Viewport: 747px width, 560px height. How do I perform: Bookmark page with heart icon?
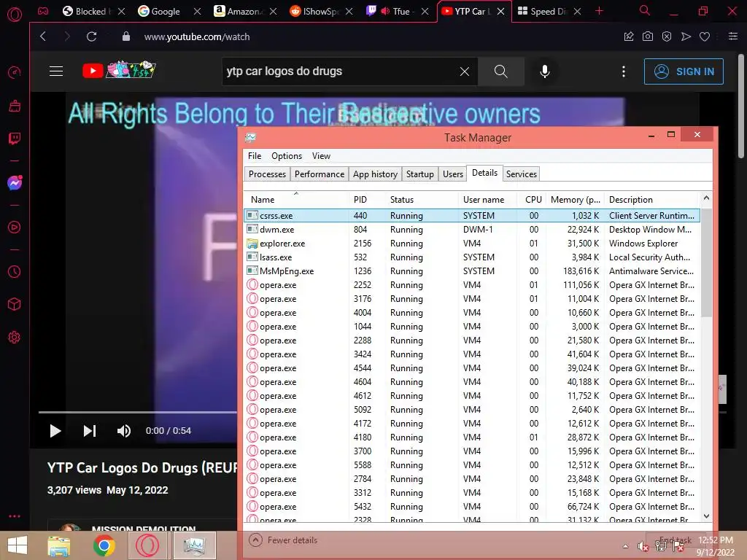pyautogui.click(x=705, y=36)
